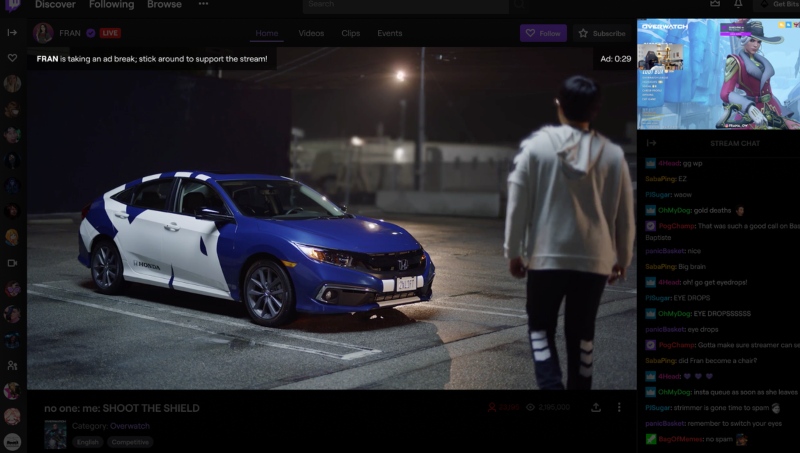Click the followed channels heart icon in sidebar

(x=12, y=58)
